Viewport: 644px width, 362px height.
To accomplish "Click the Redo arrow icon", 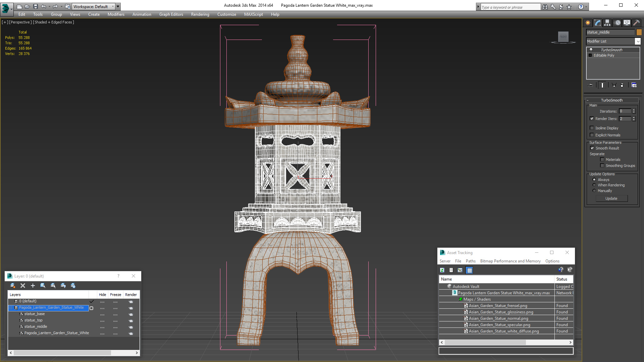I will click(55, 6).
